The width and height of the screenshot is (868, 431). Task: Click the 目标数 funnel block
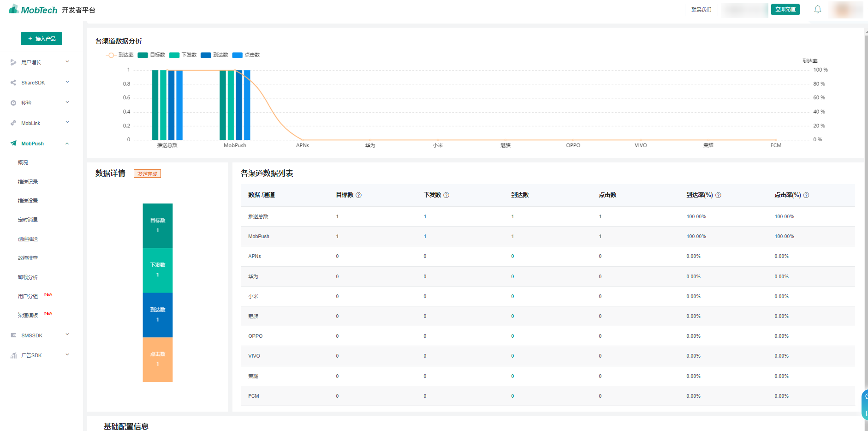[x=158, y=226]
